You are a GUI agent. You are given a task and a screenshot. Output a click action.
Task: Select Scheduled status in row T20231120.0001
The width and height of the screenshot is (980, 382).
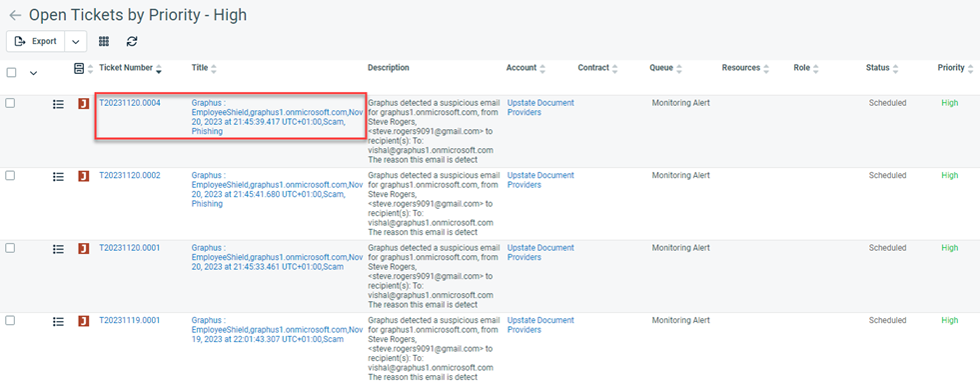tap(887, 248)
